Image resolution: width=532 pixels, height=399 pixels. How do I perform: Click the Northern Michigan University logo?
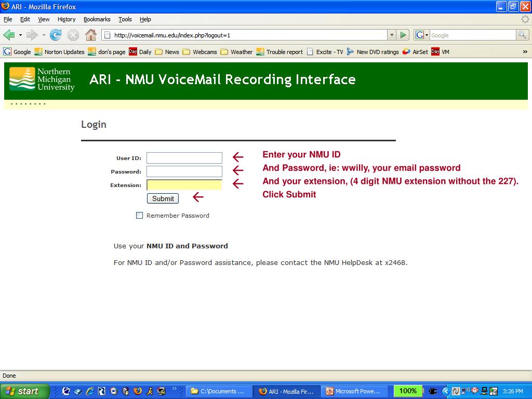click(x=42, y=79)
